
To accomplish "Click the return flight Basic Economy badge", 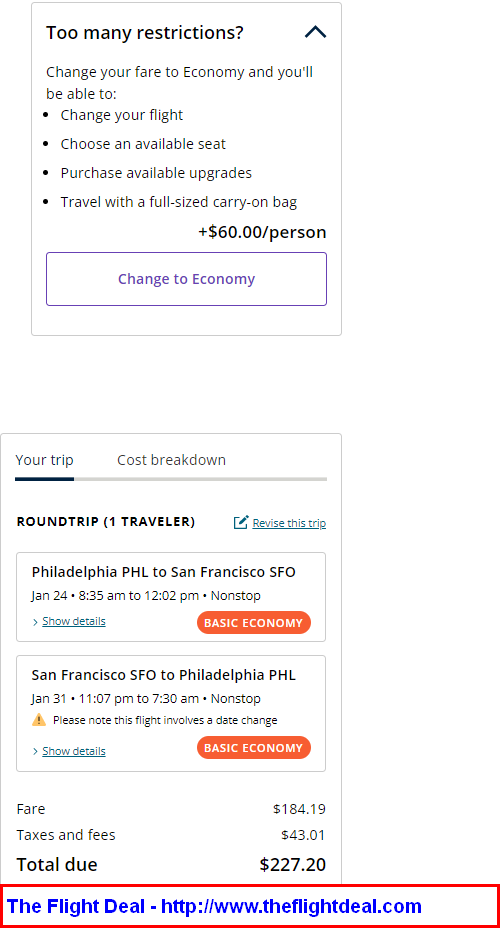I will 254,747.
